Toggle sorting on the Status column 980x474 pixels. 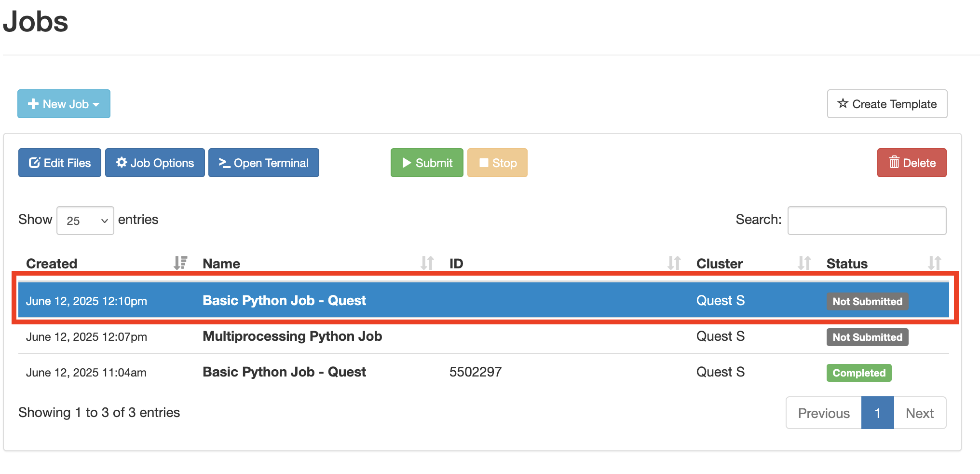[x=934, y=263]
